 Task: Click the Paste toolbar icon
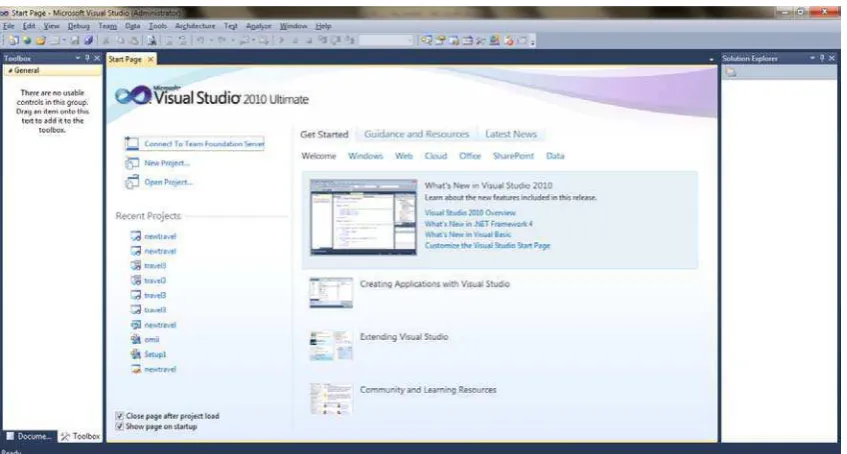point(133,41)
